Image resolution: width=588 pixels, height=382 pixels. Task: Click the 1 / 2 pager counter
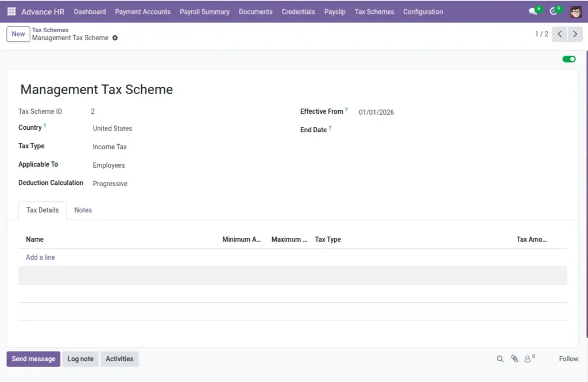coord(541,34)
